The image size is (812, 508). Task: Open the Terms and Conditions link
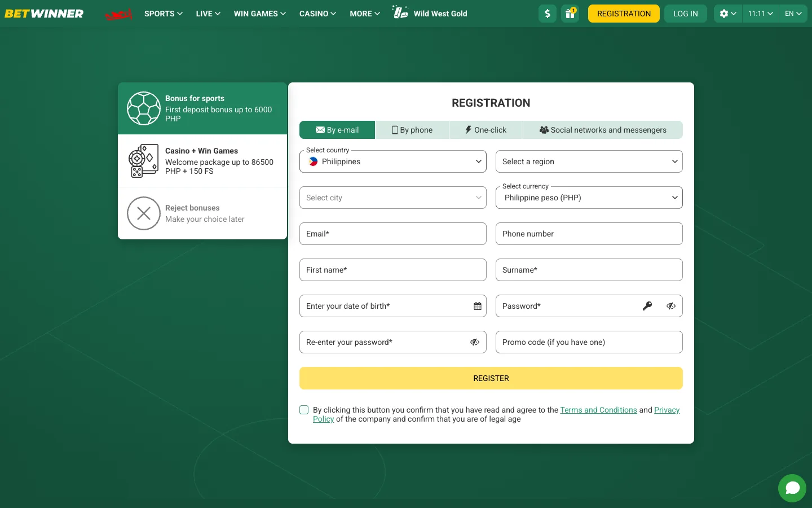click(x=598, y=410)
